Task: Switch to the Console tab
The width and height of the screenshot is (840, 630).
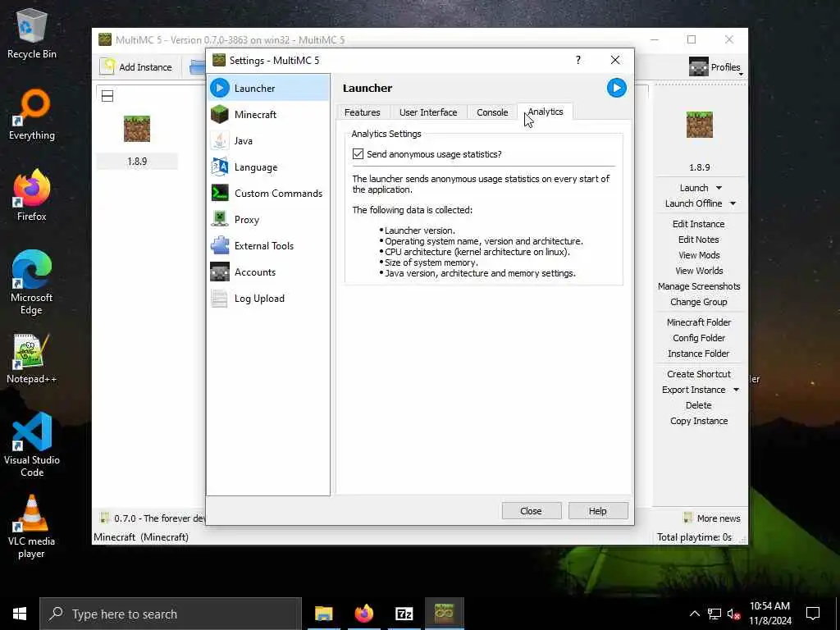Action: [x=492, y=112]
